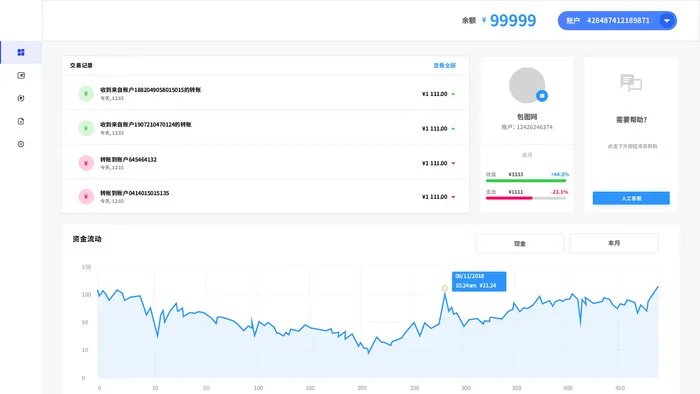The image size is (700, 394).
Task: Click the gray profile avatar
Action: tap(527, 85)
